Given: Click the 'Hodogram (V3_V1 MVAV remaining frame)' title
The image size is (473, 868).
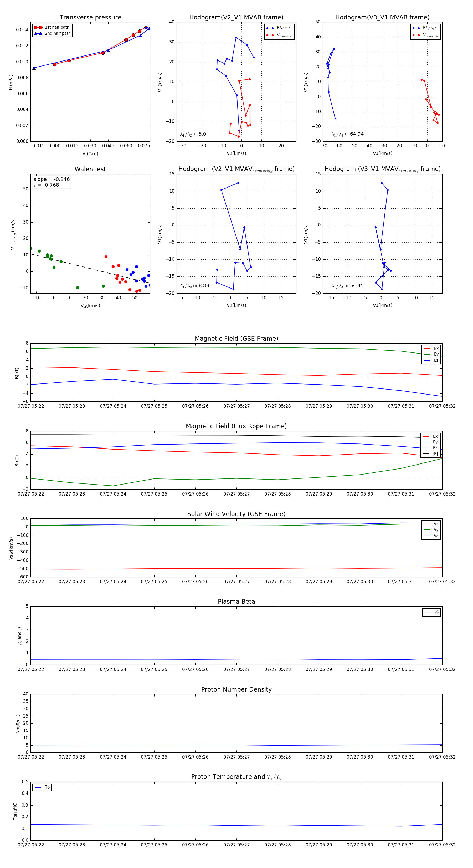Looking at the screenshot, I should pos(382,169).
